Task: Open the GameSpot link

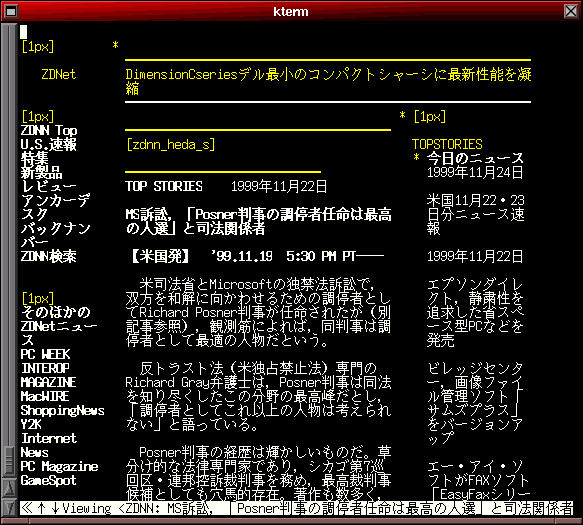Action: click(49, 481)
